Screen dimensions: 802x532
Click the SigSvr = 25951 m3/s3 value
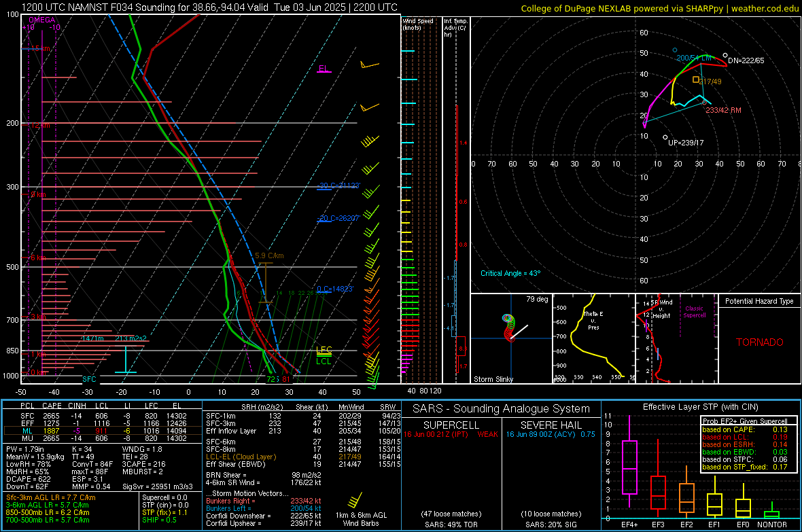[158, 486]
